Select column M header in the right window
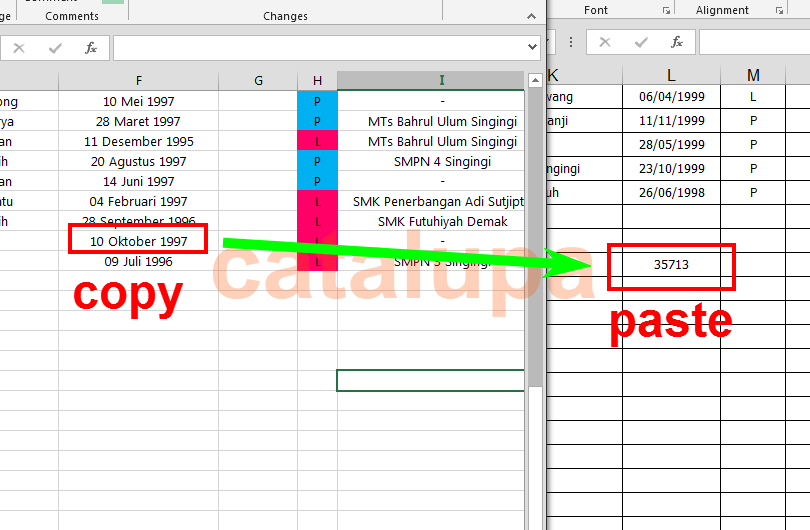Image resolution: width=810 pixels, height=530 pixels. [753, 75]
